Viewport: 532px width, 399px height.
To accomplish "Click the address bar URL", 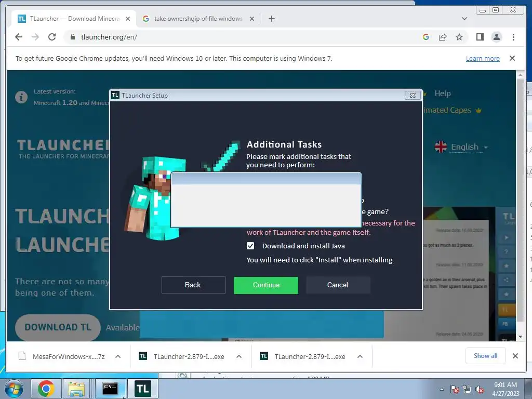I will click(109, 37).
